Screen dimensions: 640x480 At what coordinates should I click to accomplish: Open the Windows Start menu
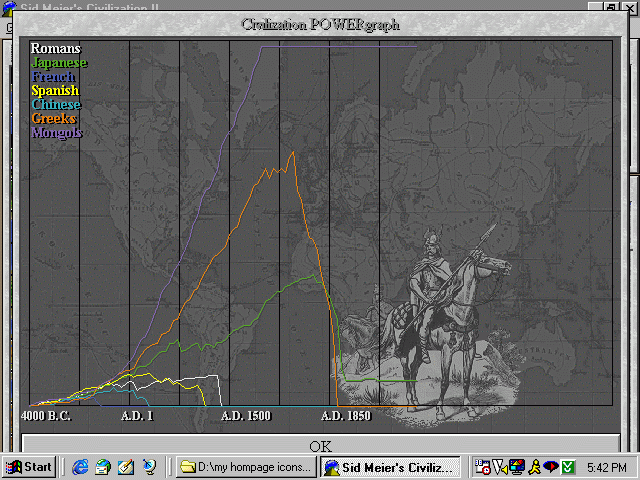click(x=29, y=467)
